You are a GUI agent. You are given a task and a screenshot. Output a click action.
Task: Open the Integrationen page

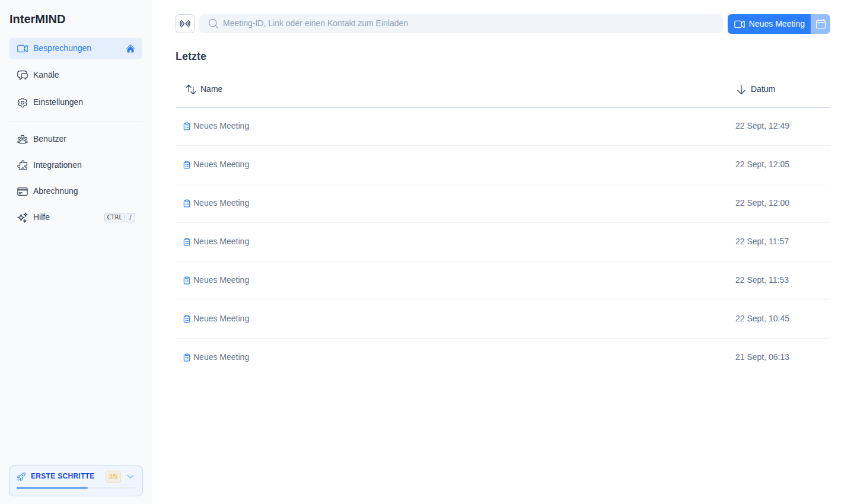76,165
